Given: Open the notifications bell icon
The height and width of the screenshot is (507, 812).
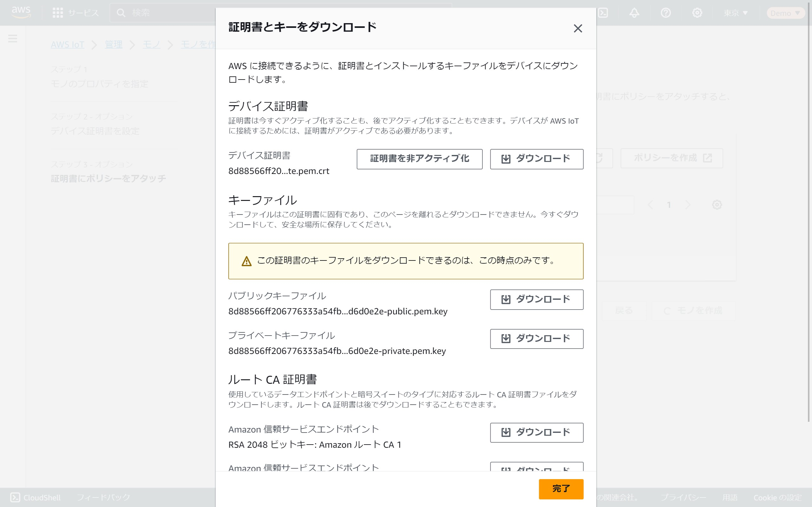Looking at the screenshot, I should tap(634, 13).
